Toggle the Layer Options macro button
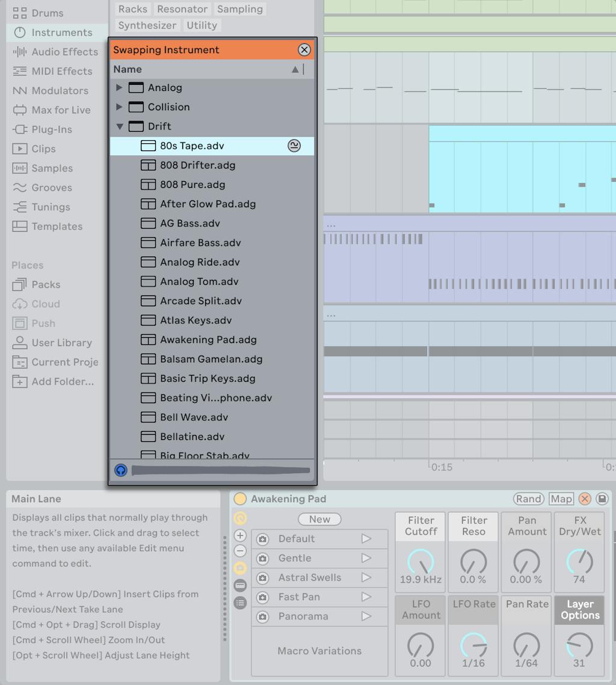Viewport: 616px width, 685px height. pyautogui.click(x=579, y=610)
